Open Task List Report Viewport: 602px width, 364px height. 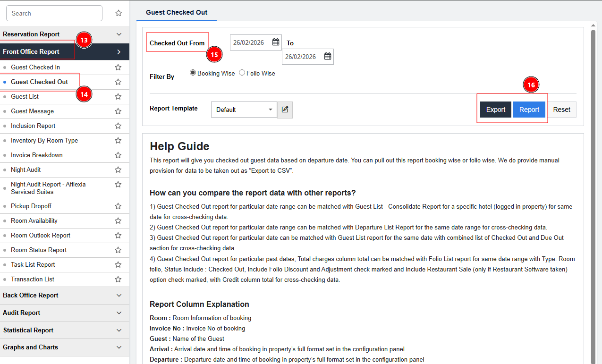pos(33,265)
